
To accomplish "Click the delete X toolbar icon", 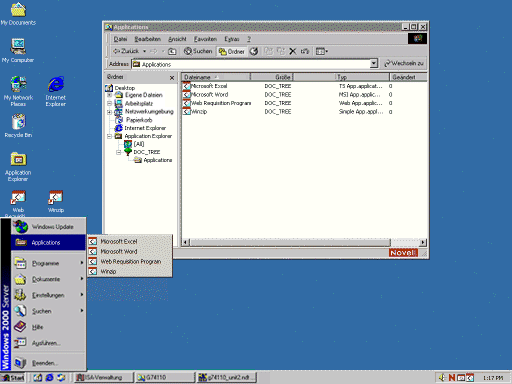I will (293, 51).
